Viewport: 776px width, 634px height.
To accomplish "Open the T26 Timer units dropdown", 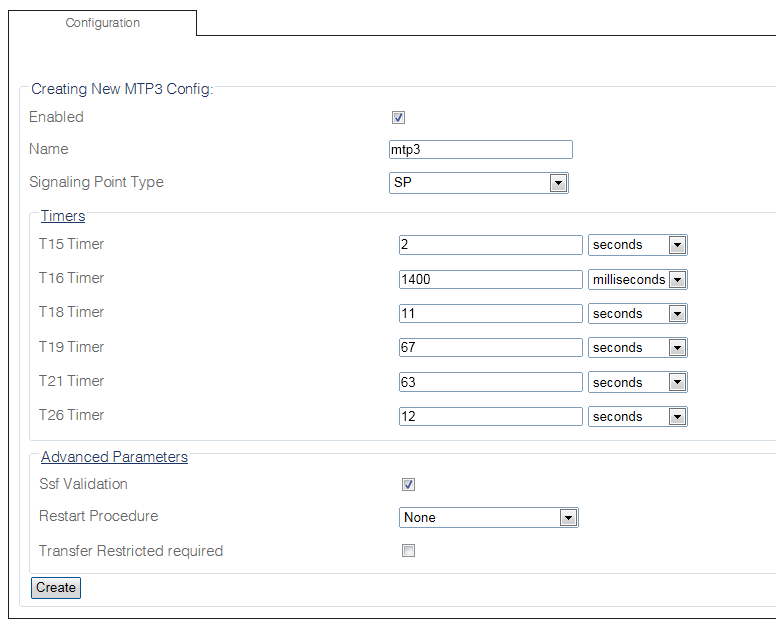I will tap(637, 417).
